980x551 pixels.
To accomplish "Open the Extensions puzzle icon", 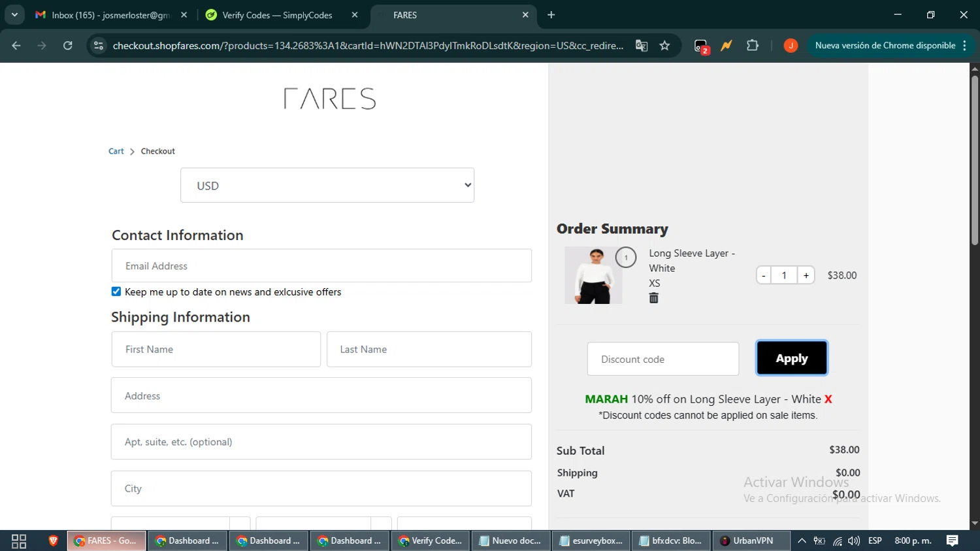I will [x=753, y=46].
